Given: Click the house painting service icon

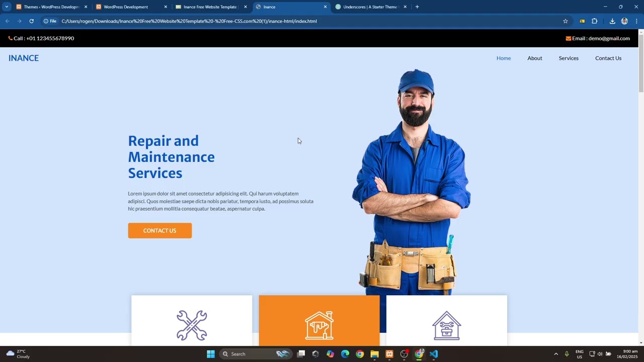Looking at the screenshot, I should point(319,325).
